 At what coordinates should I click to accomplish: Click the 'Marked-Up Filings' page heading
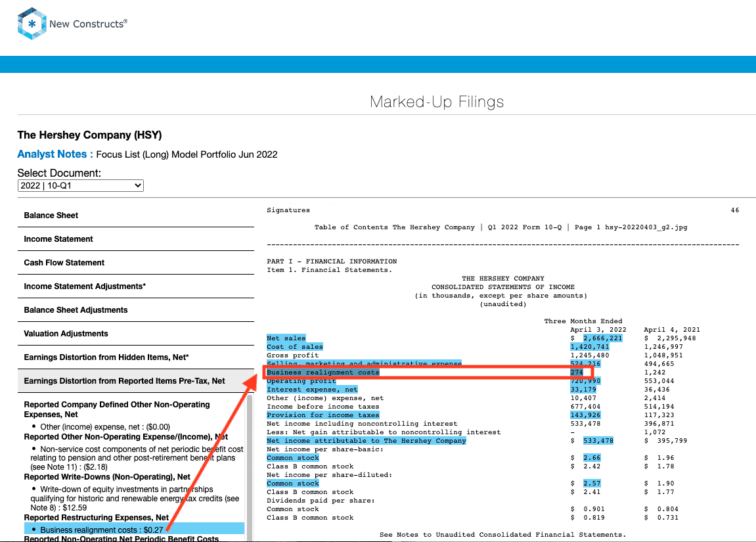click(437, 102)
